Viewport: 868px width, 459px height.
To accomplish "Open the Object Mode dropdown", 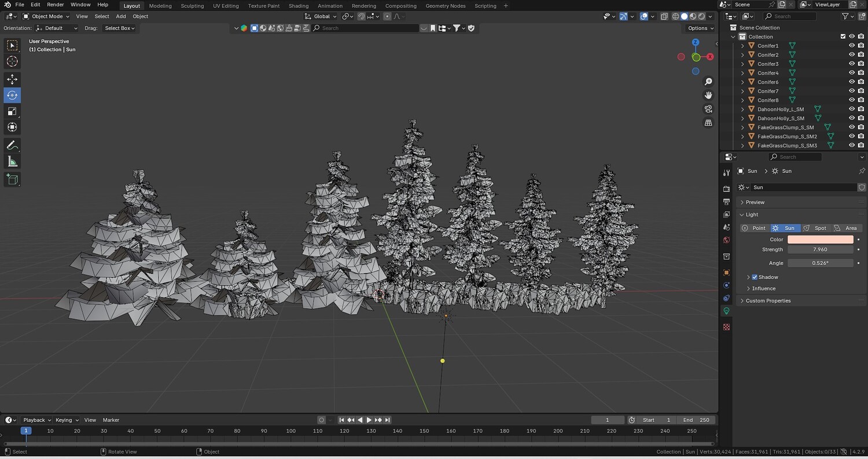I will (x=46, y=16).
